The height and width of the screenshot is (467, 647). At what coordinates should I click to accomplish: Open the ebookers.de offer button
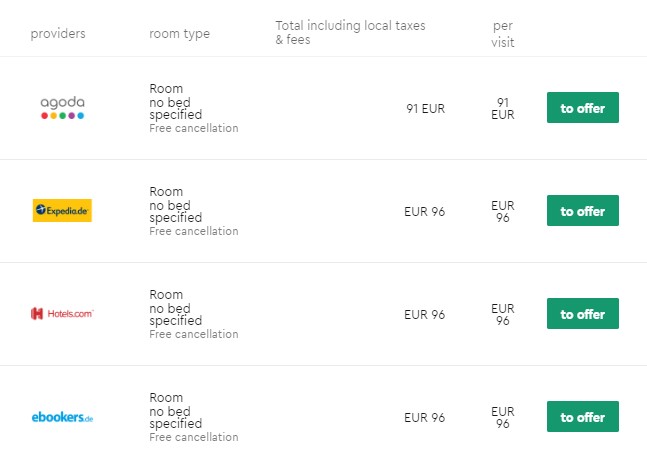(x=583, y=417)
